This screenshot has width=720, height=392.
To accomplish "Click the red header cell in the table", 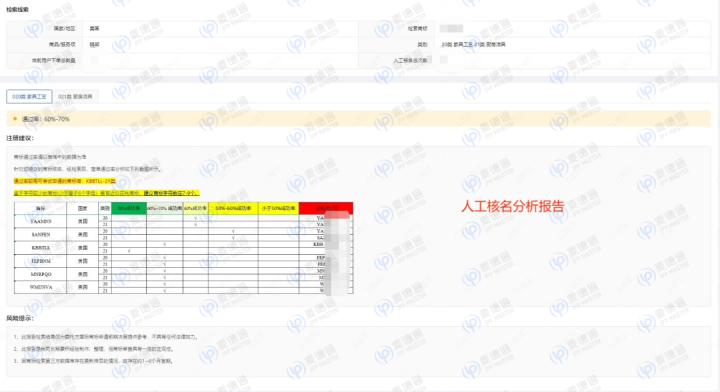I will click(x=326, y=208).
